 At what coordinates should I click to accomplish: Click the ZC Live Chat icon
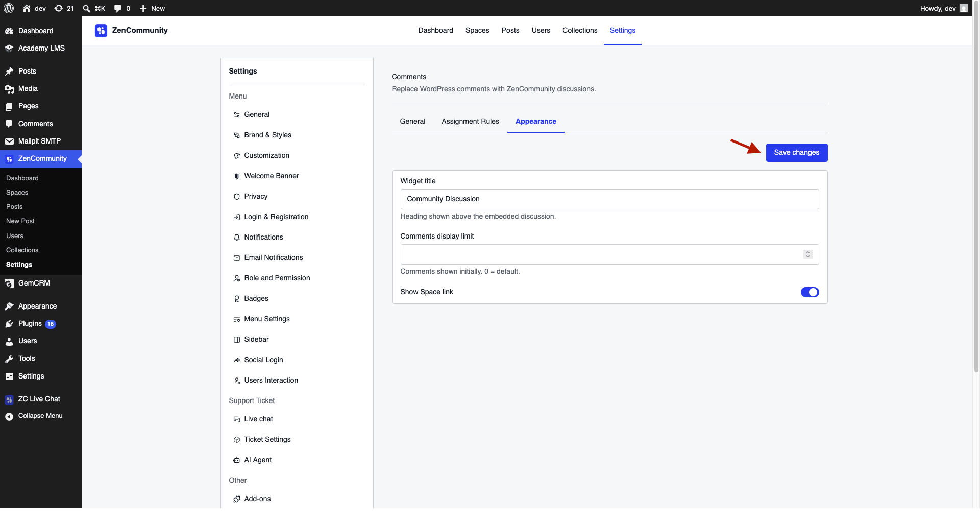(x=9, y=399)
